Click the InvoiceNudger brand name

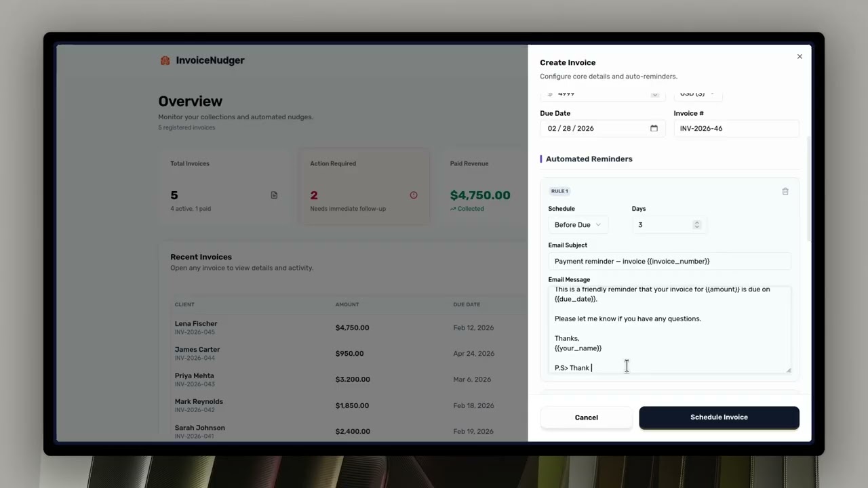point(210,60)
